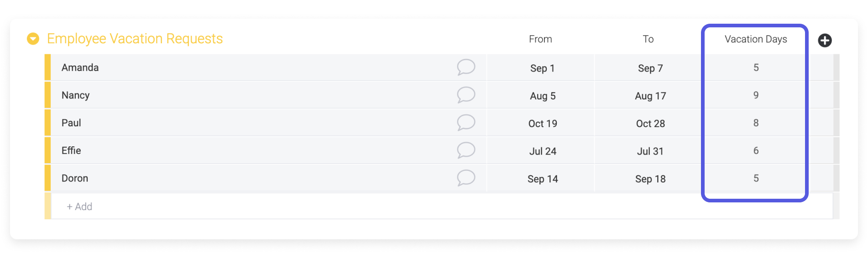Open the Nancy item row name

75,95
